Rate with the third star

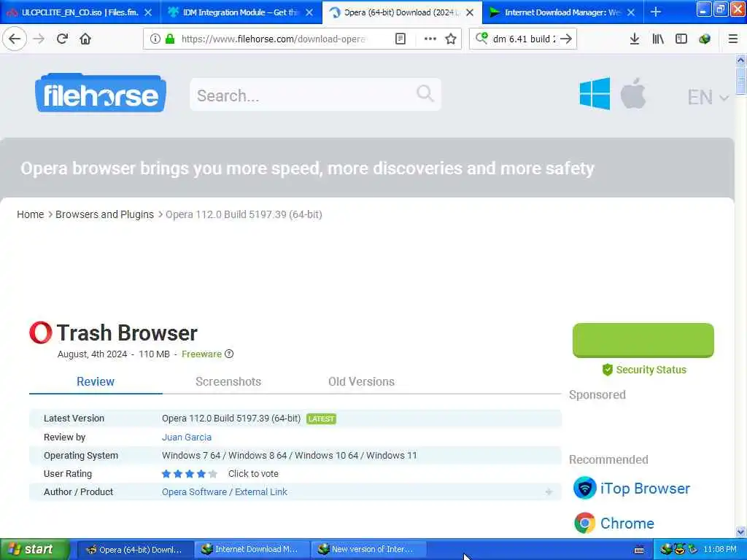tap(190, 474)
